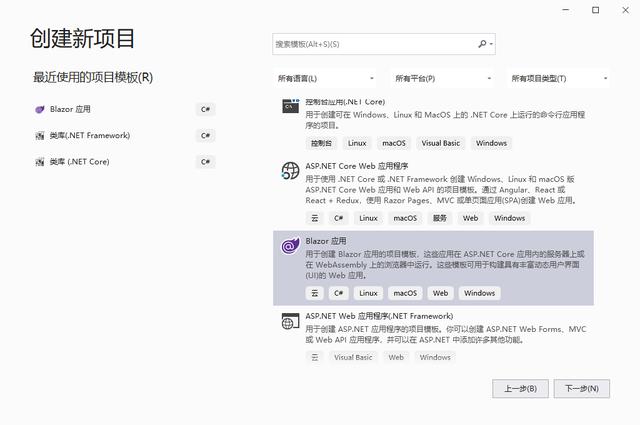Select the 控制台应用(.NET Core) template title
This screenshot has width=640, height=425.
coord(345,102)
